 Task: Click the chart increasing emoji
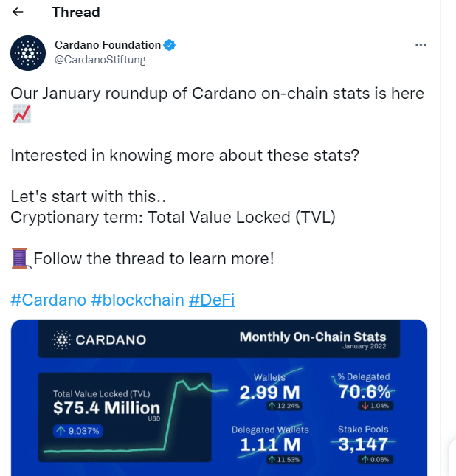pos(21,114)
